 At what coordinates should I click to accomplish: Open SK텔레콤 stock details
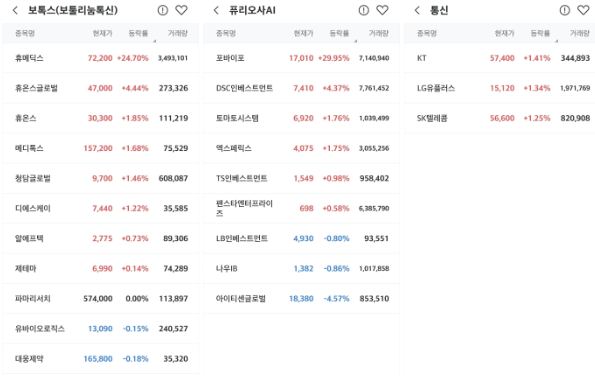point(499,118)
